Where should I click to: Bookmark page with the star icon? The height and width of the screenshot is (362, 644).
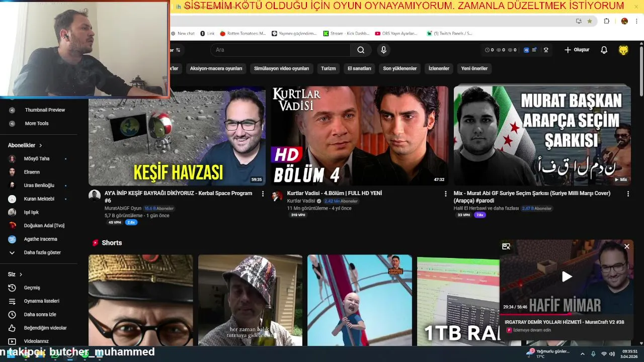(x=590, y=21)
